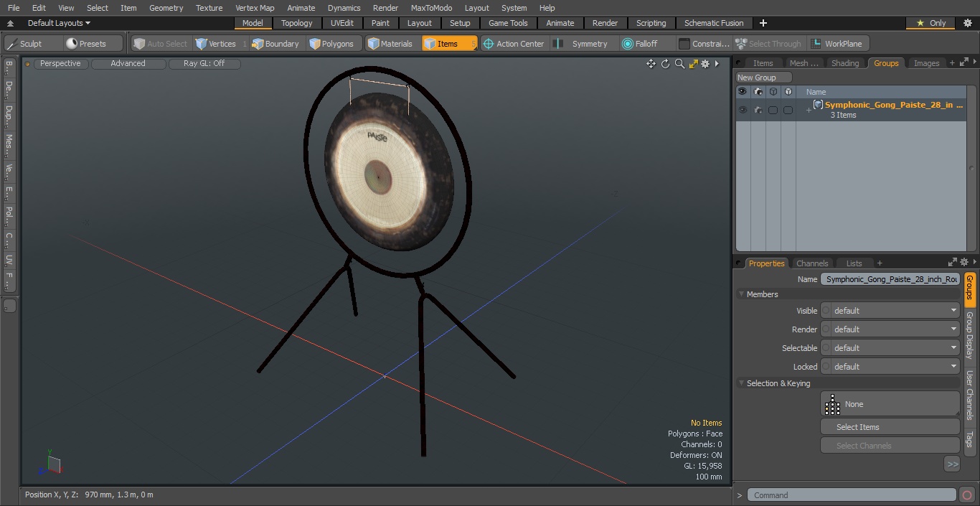Open the Selectable dropdown

point(890,348)
